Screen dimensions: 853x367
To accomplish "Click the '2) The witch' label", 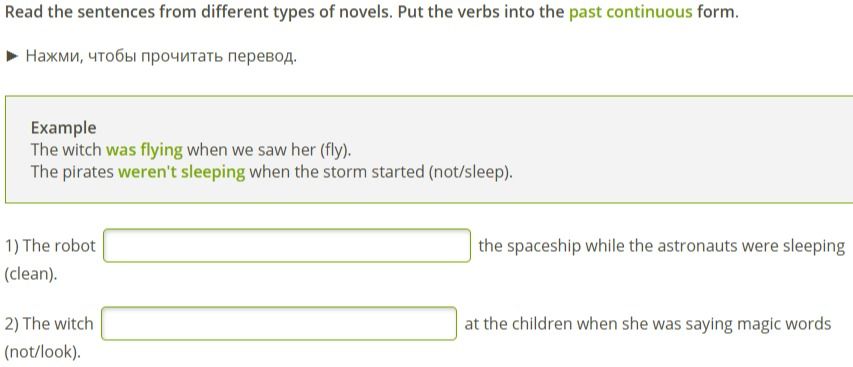I will (x=49, y=324).
